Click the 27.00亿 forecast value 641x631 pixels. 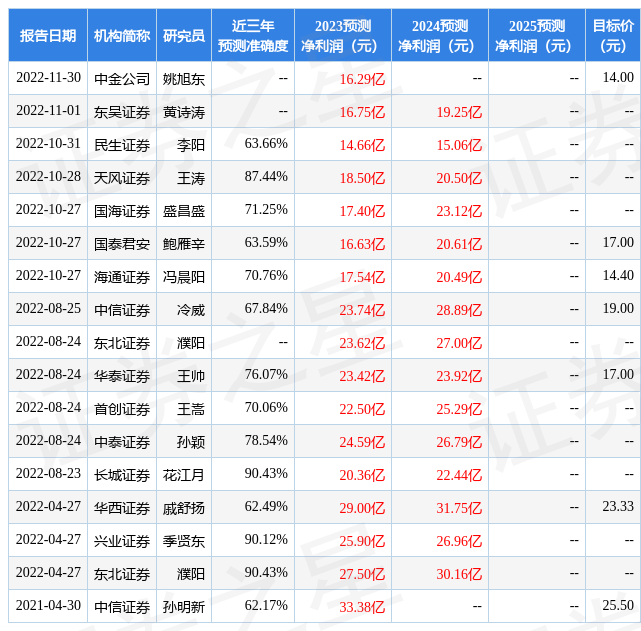coord(459,343)
